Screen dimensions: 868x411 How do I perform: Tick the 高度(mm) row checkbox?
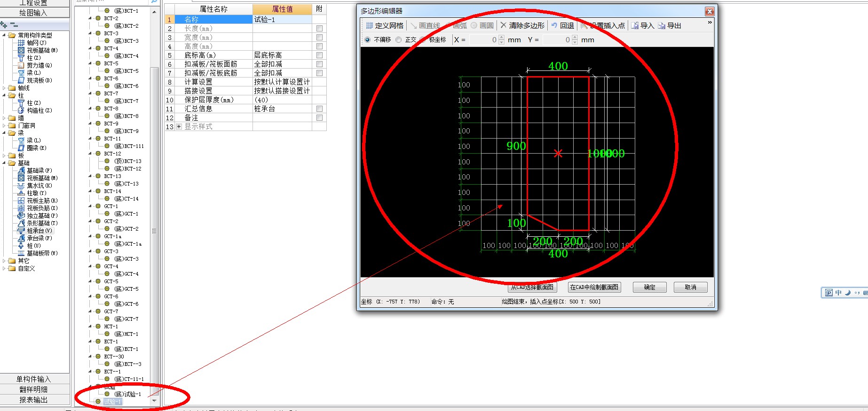point(320,47)
